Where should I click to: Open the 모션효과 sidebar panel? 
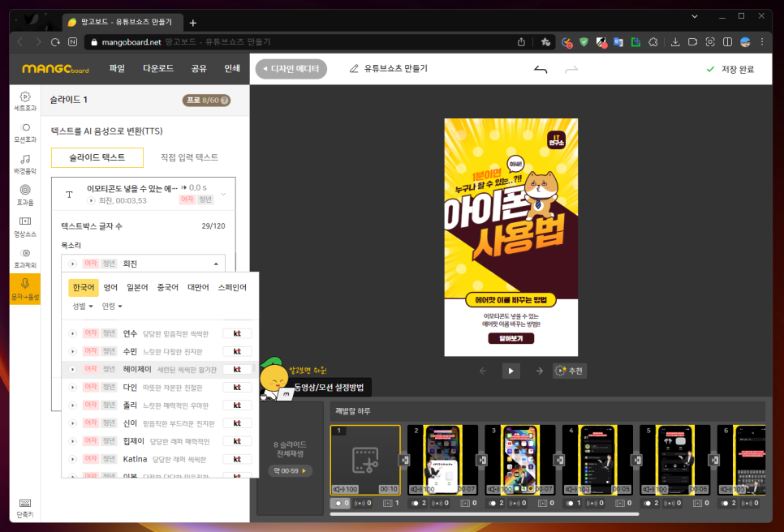(25, 132)
